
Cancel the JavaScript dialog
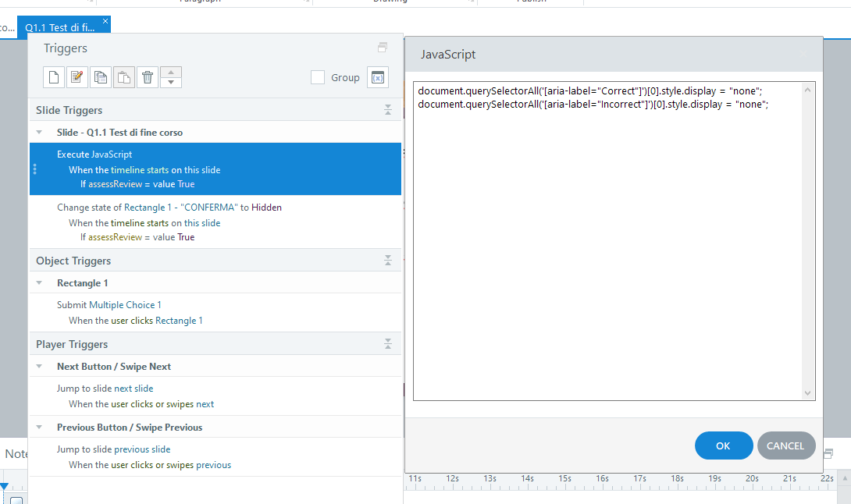785,445
